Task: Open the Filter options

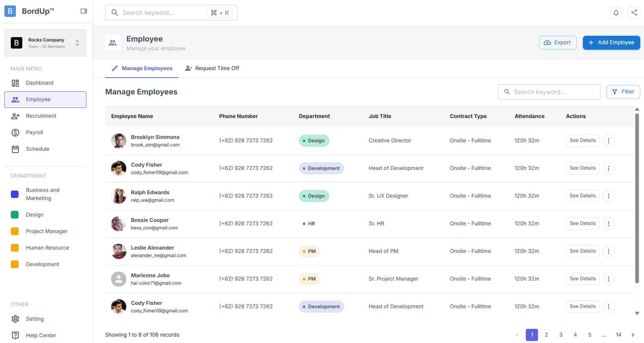Action: point(623,92)
